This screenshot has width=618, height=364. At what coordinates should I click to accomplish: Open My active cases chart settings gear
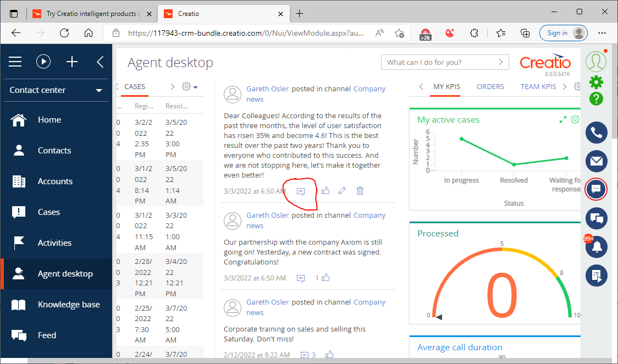pos(576,119)
